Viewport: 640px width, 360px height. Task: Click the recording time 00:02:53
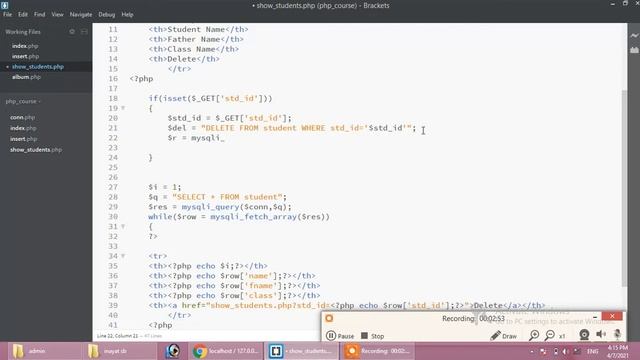point(492,318)
